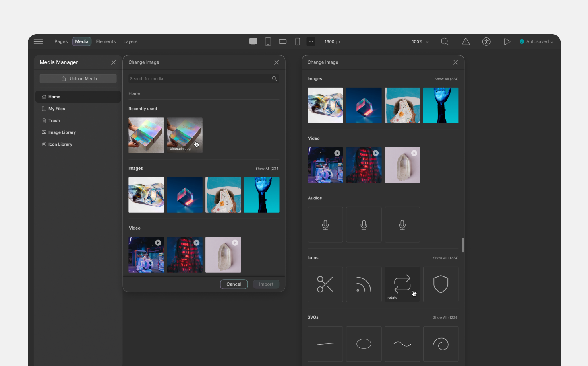Click the search magnifier in media search
588x366 pixels.
point(274,79)
